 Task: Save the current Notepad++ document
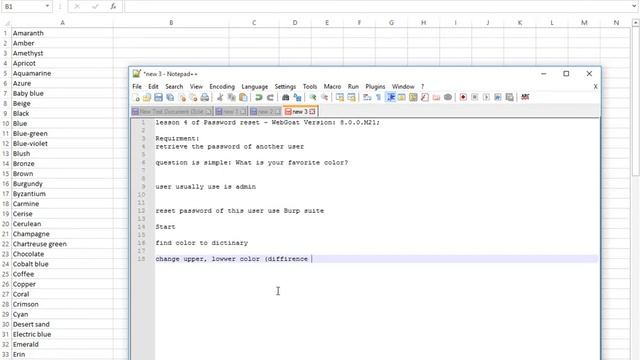158,97
